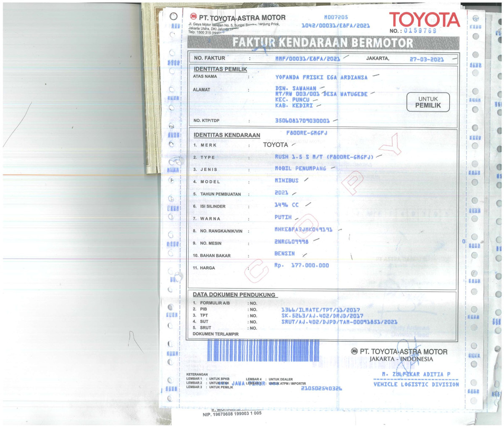This screenshot has width=504, height=428.
Task: Select the DATA DOKUMEN PENDUKUNG heading
Action: [x=234, y=295]
